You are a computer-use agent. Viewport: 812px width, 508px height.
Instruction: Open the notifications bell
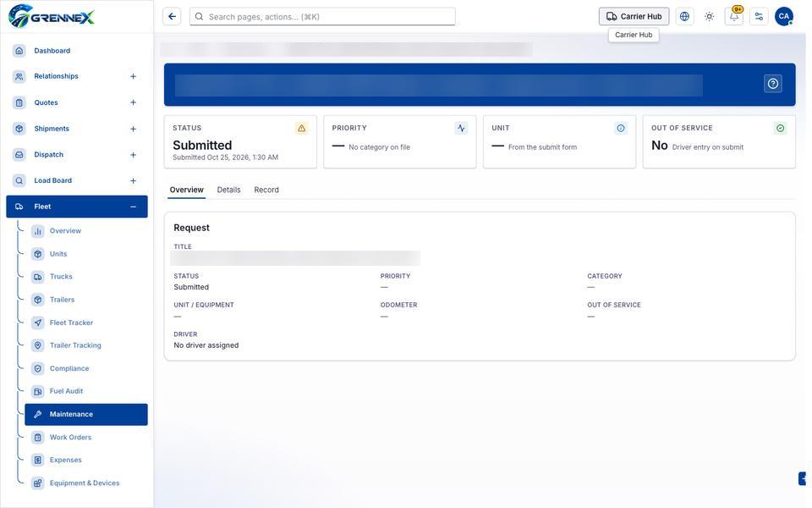click(x=734, y=17)
